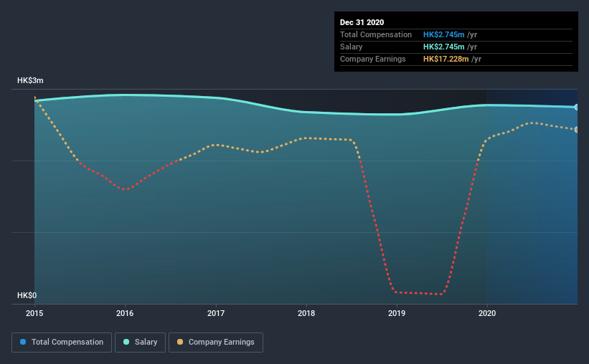Screen dimensions: 589x364
Task: Click the teal Salary legend dot
Action: pyautogui.click(x=126, y=342)
